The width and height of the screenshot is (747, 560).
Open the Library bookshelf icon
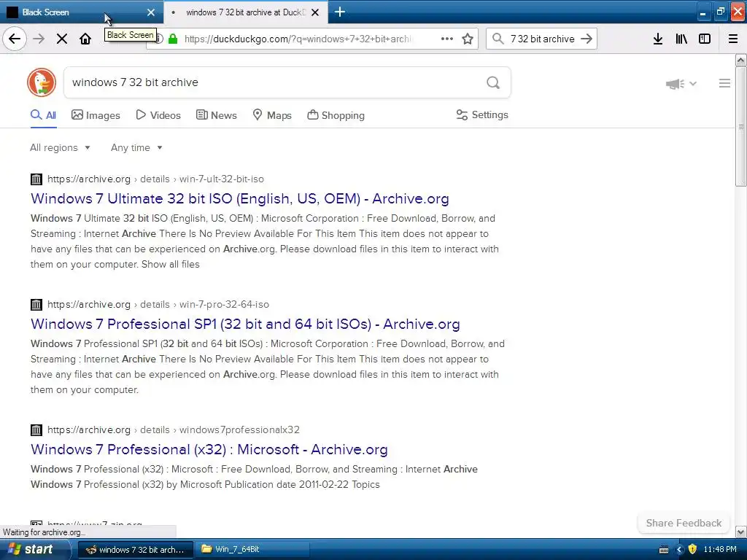click(681, 39)
